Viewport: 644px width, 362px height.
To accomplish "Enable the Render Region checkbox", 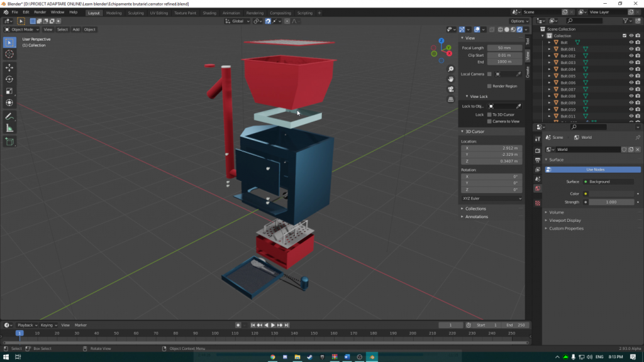I will click(x=489, y=86).
